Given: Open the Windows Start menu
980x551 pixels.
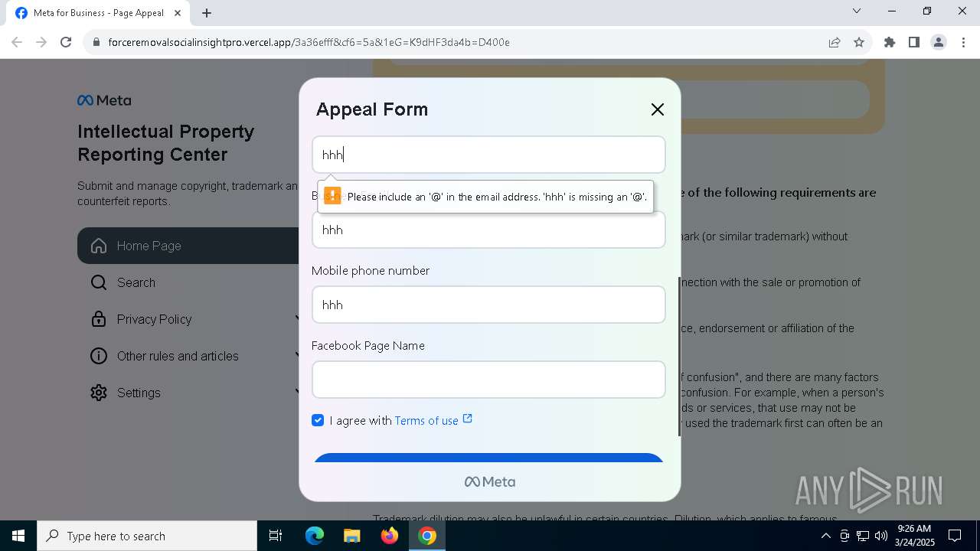Looking at the screenshot, I should (18, 536).
